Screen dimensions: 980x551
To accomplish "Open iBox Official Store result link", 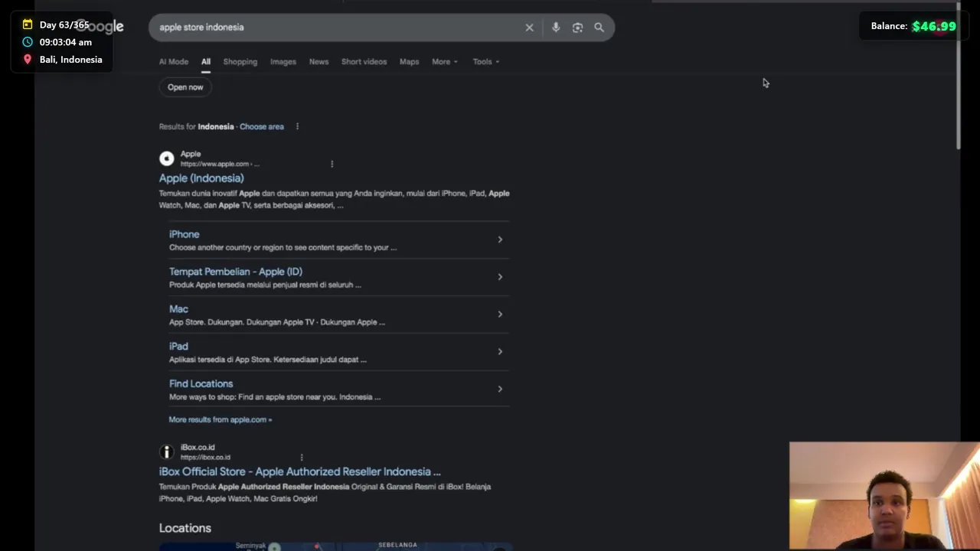I will pos(299,471).
